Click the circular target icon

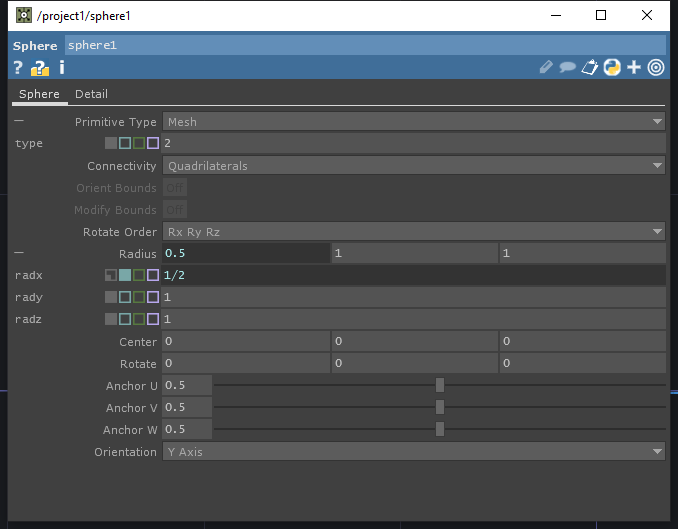point(656,68)
